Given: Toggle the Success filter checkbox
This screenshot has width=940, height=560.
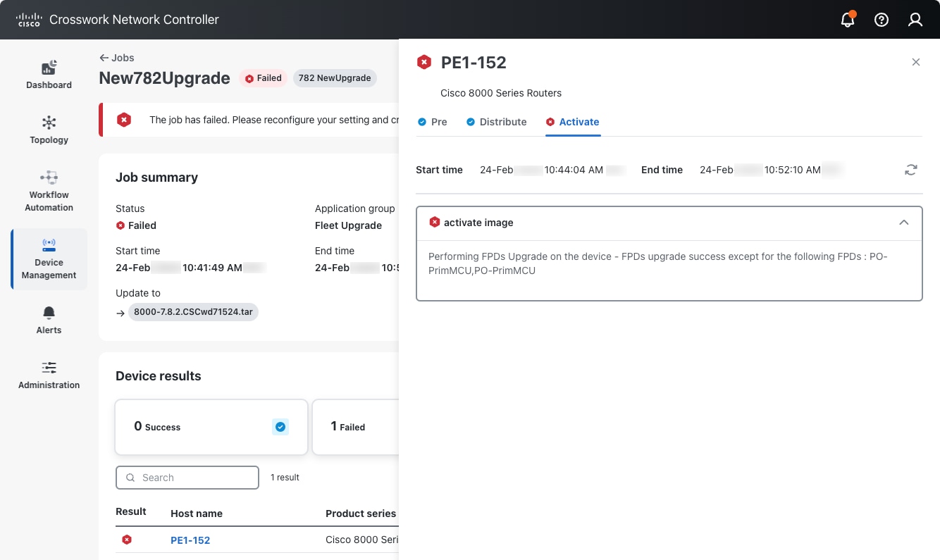Looking at the screenshot, I should tap(280, 427).
